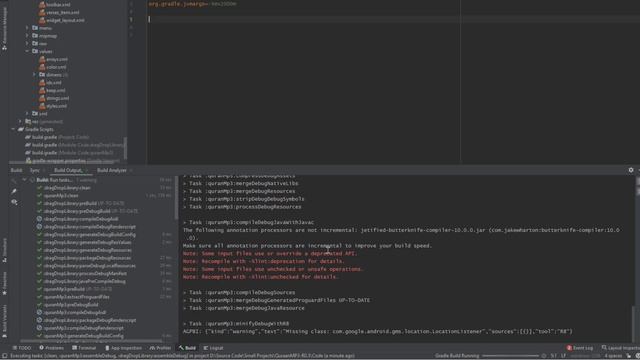Click org.gradle.jvmargs line in editor
Screen dimensions: 640x360
click(192, 4)
